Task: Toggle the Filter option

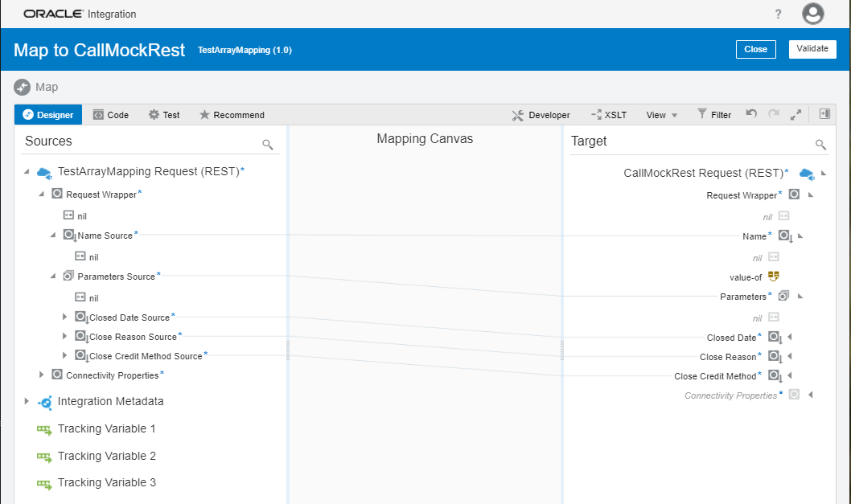Action: pyautogui.click(x=713, y=115)
